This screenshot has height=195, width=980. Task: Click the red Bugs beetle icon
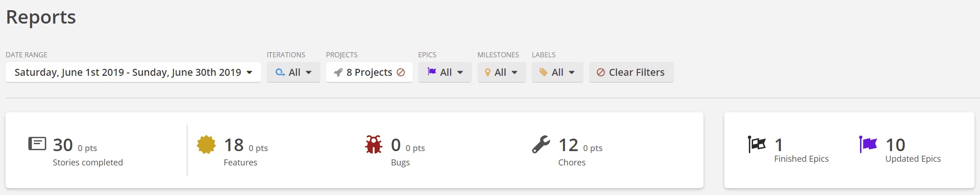tap(374, 145)
